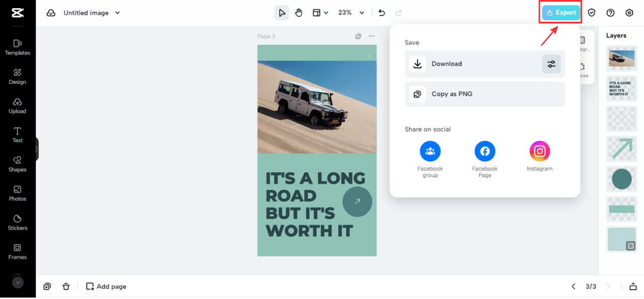Open the shield privacy icon
Viewport: 644px width, 299px height.
point(592,13)
